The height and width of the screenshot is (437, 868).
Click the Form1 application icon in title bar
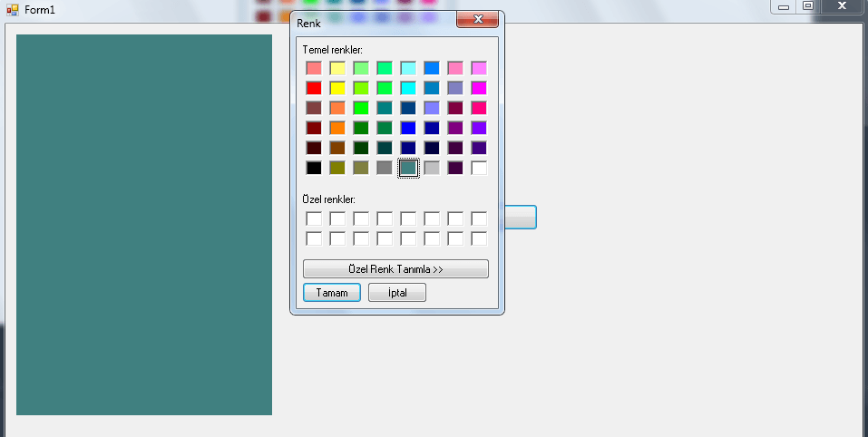click(x=12, y=9)
